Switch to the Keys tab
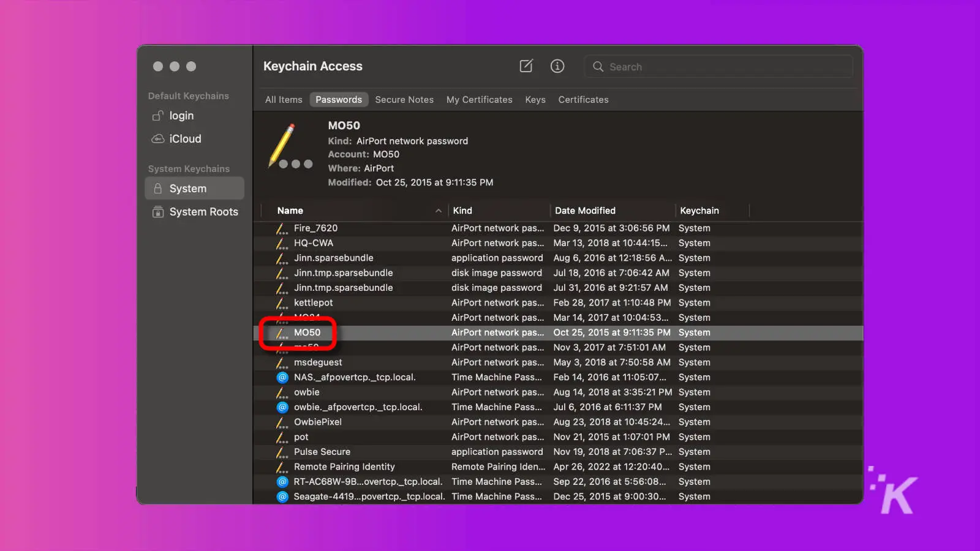This screenshot has width=980, height=551. 535,100
